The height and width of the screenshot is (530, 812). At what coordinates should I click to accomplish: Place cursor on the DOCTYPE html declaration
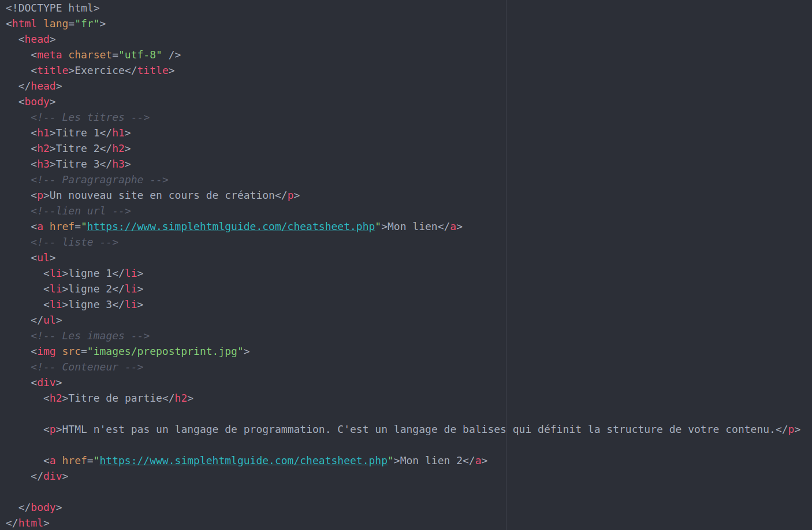tap(53, 8)
